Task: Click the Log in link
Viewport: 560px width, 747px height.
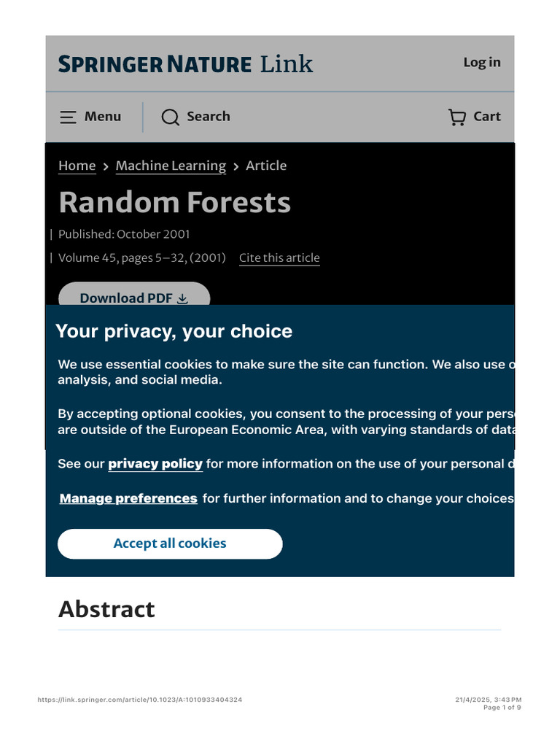Action: [x=482, y=63]
